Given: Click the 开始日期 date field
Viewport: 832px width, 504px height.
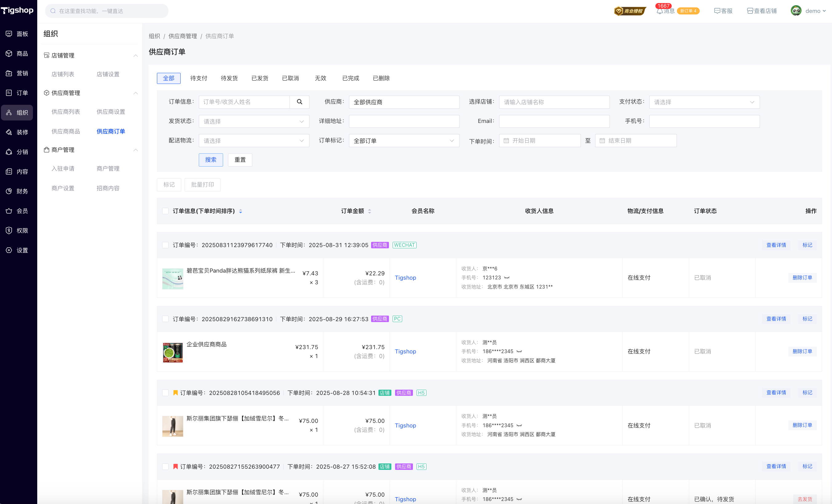Looking at the screenshot, I should coord(540,141).
